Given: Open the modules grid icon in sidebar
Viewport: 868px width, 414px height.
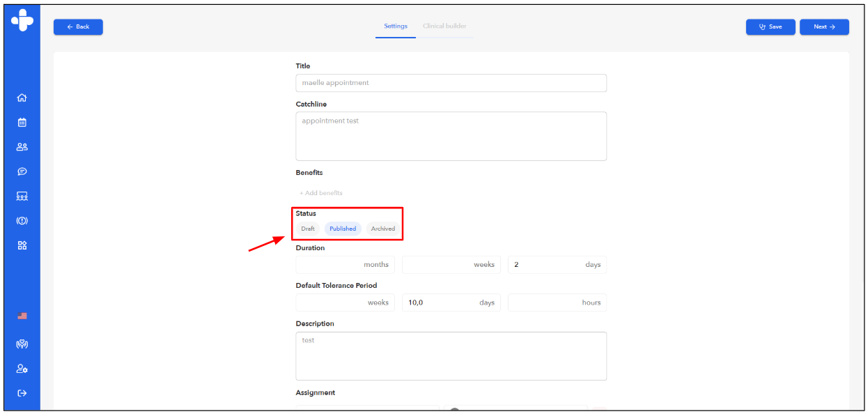Looking at the screenshot, I should click(x=22, y=245).
